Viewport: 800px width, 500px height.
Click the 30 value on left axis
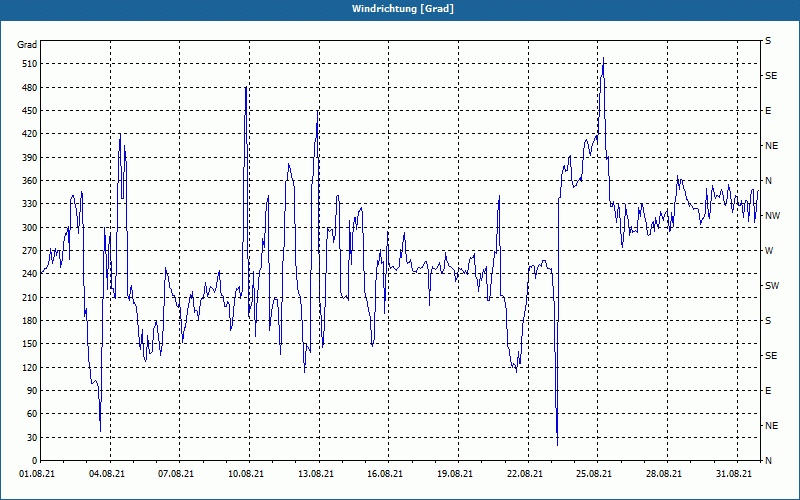[32, 438]
